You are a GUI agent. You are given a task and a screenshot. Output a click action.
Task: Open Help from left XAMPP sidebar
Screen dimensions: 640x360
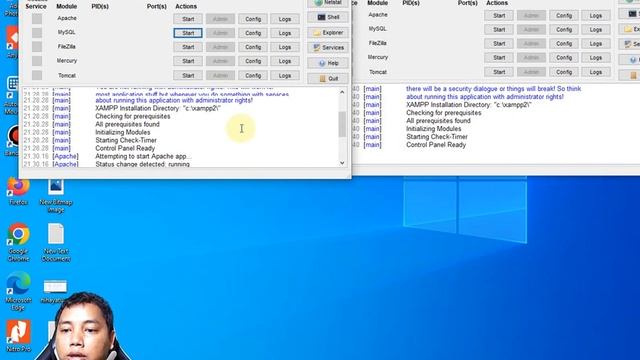[x=328, y=63]
